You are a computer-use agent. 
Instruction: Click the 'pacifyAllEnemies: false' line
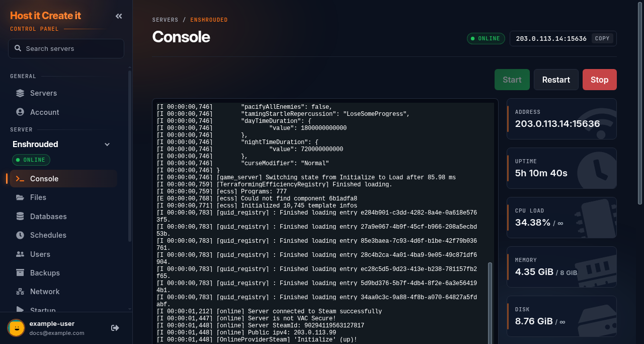coord(245,107)
